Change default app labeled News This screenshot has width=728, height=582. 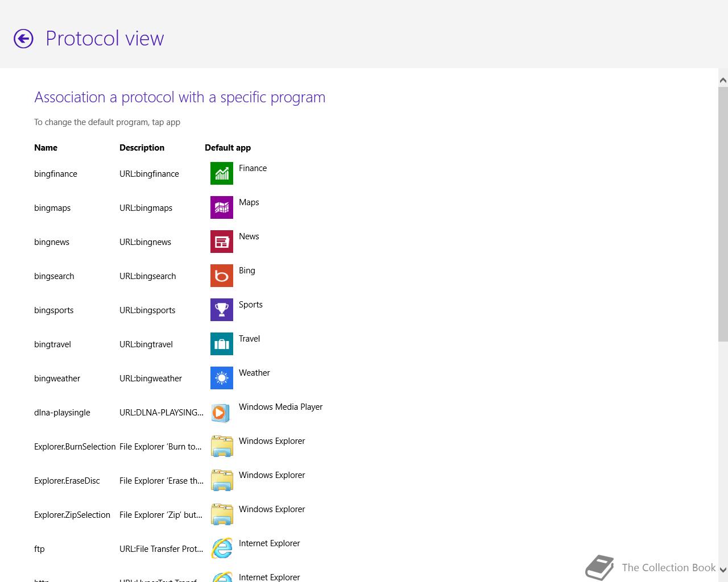pyautogui.click(x=249, y=236)
